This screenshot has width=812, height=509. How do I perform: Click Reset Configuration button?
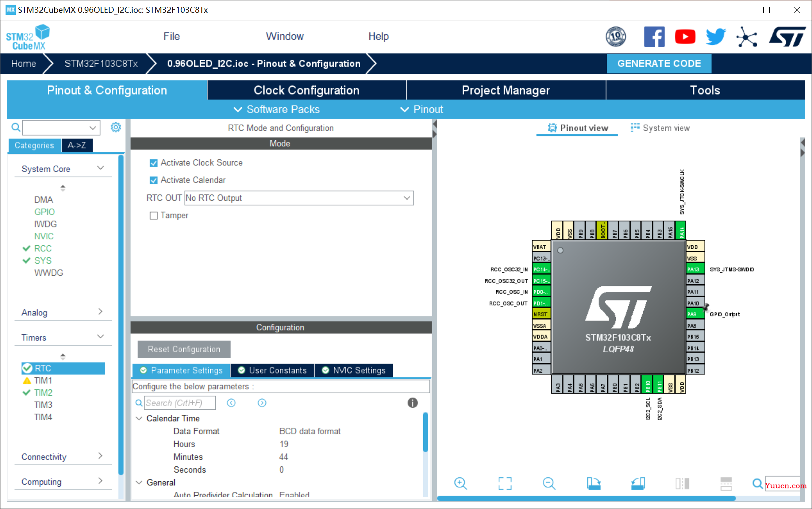pos(184,349)
